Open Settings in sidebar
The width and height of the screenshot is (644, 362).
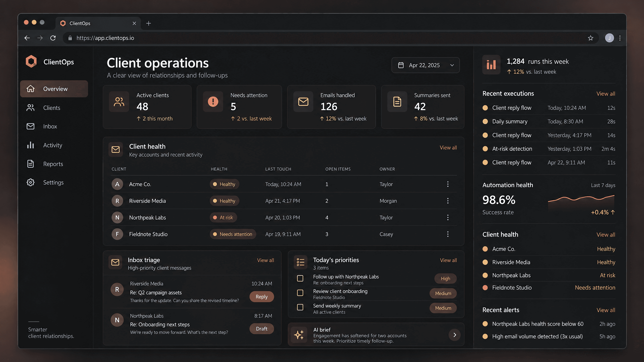click(x=54, y=183)
